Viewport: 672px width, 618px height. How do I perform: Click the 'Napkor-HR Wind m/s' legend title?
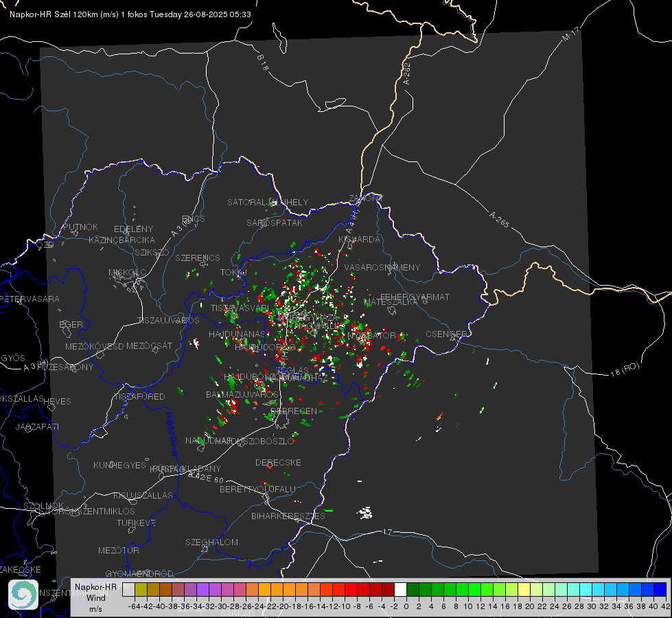[95, 597]
